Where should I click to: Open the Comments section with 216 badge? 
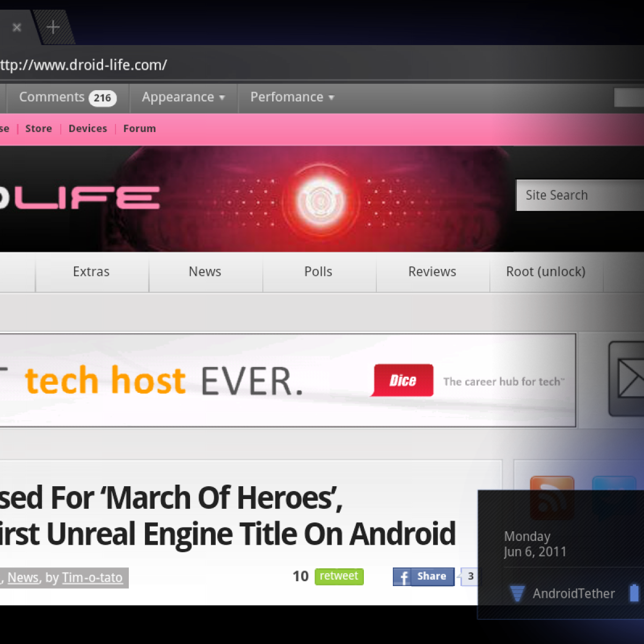click(x=67, y=97)
